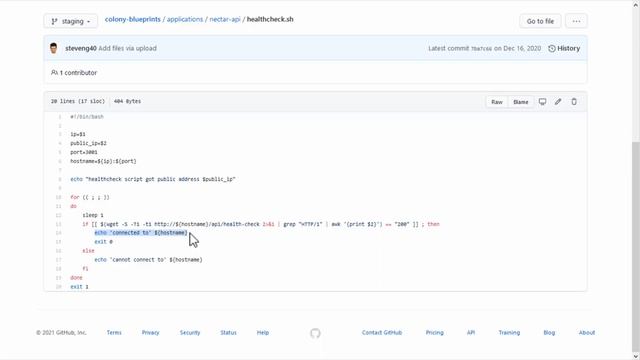Open the About footer link
This screenshot has height=360, width=640.
[587, 333]
